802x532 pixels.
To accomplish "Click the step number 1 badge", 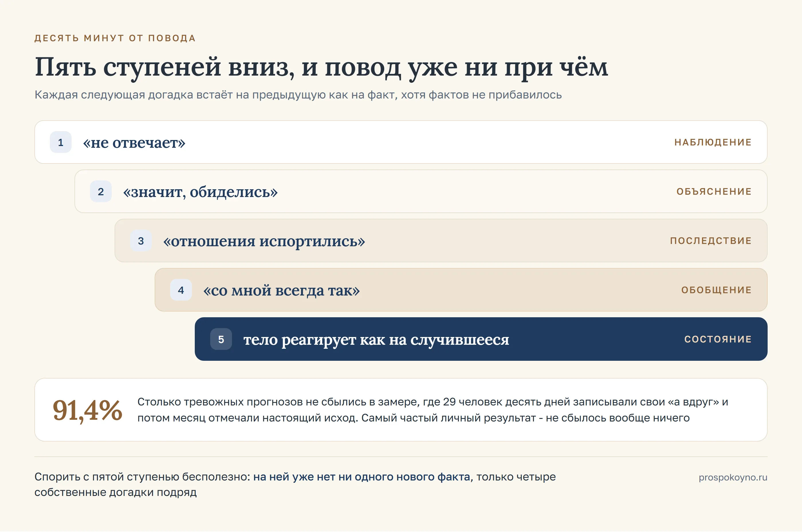I will (60, 142).
